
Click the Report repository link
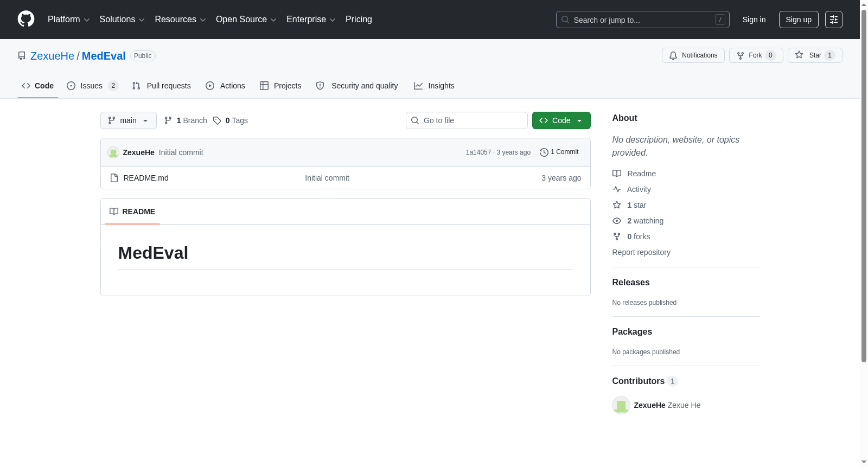641,252
